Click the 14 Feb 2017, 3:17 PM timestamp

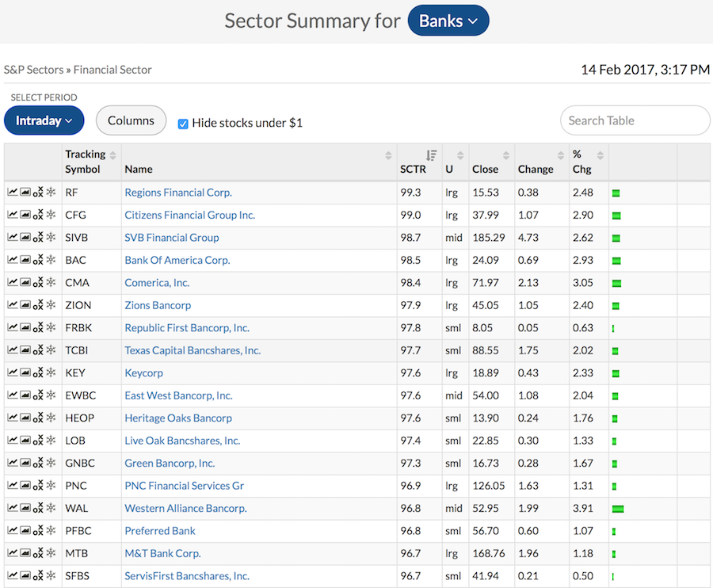(x=645, y=70)
